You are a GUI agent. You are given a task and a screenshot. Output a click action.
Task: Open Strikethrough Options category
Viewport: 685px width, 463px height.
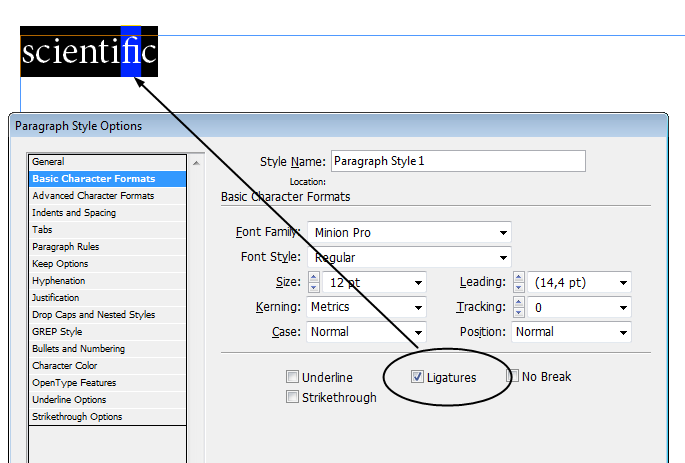[107, 417]
